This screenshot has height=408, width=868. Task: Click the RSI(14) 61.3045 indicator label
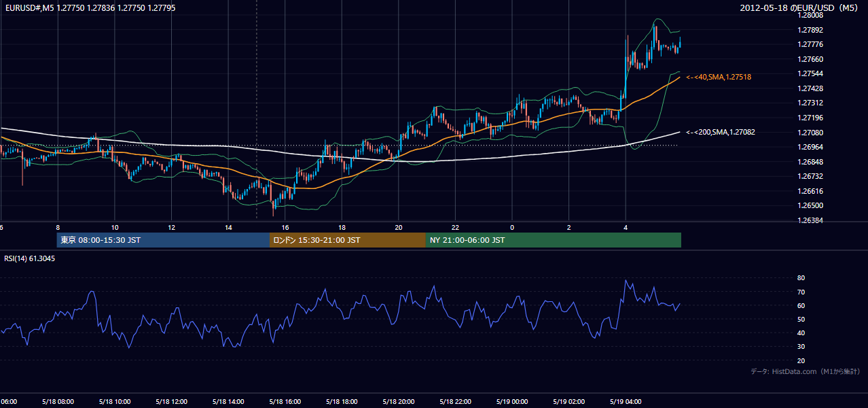(x=30, y=258)
